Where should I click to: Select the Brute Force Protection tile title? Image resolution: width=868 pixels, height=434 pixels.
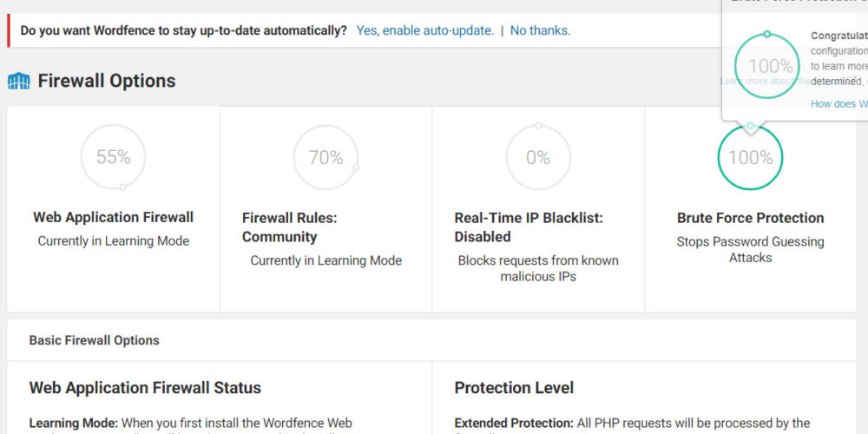tap(751, 218)
